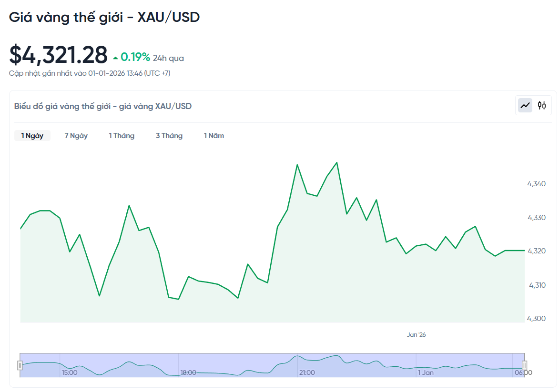This screenshot has width=559, height=392.
Task: Switch to the "7 Ngày" tab
Action: click(76, 135)
